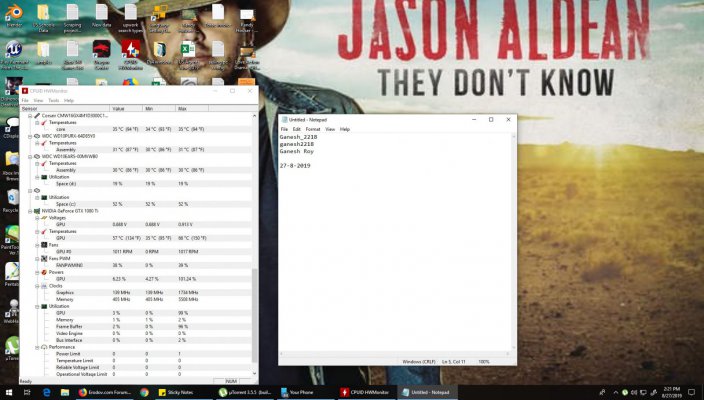Click the Windows Start button

pos(9,392)
